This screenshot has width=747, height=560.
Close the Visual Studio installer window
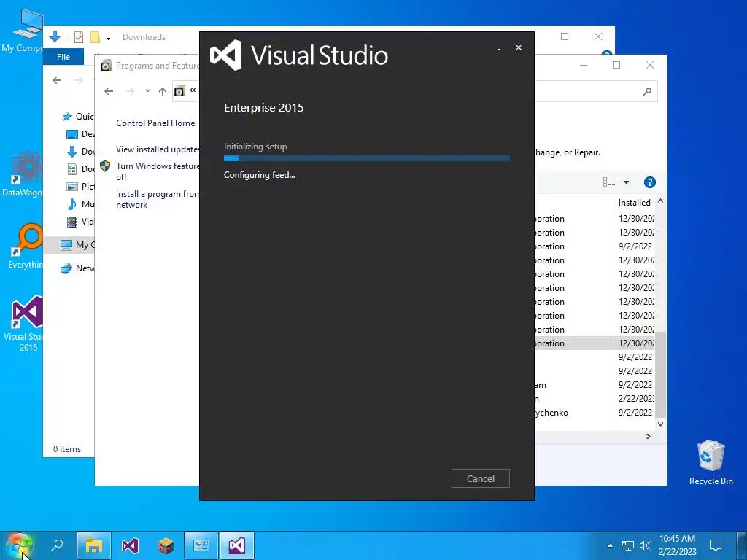click(x=519, y=47)
